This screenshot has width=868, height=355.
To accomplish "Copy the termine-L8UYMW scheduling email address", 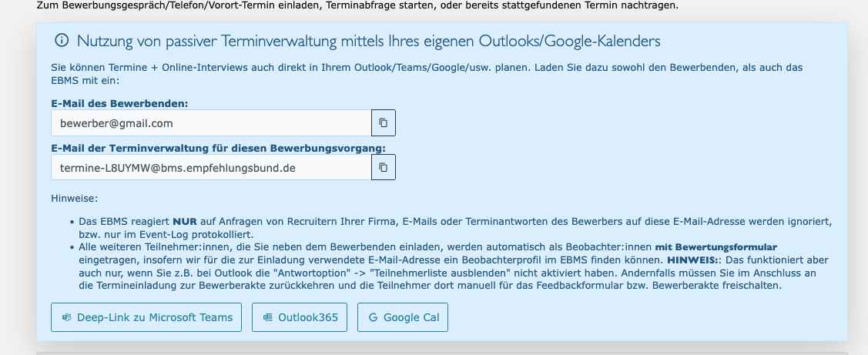I will [384, 166].
